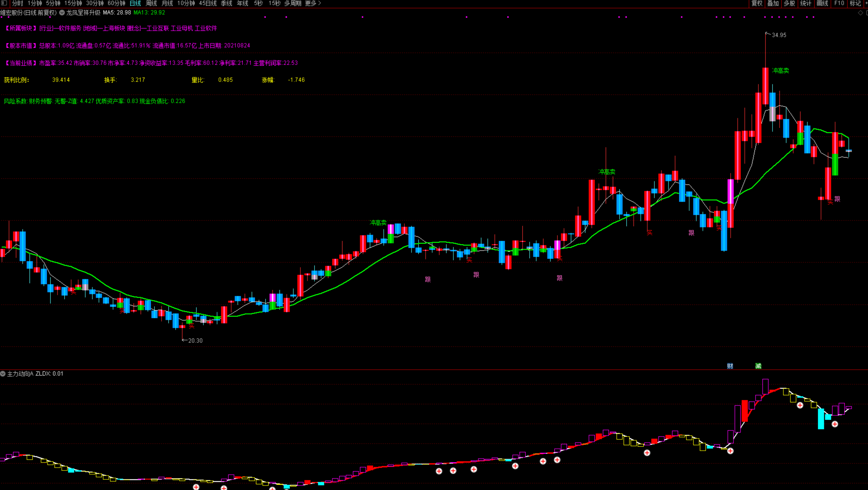This screenshot has width=868, height=490.
Task: Select the 45日线 period tab
Action: 207,3
